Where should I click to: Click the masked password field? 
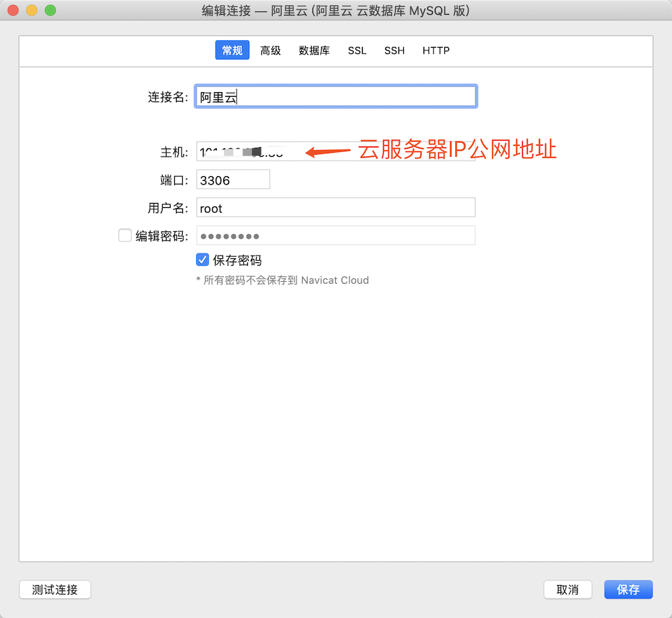(336, 235)
